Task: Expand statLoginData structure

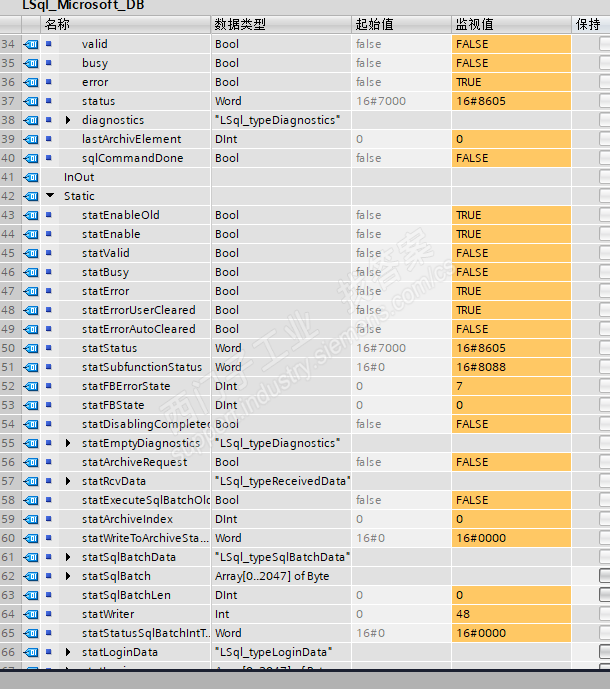Action: (68, 652)
